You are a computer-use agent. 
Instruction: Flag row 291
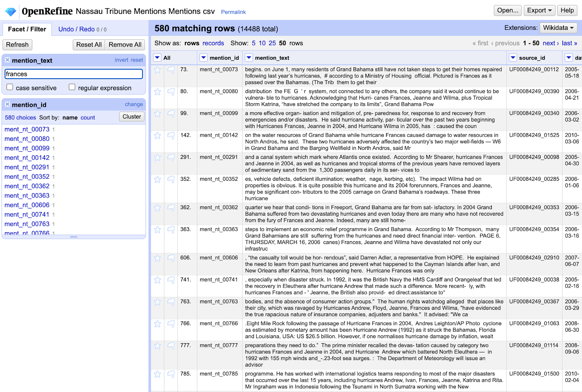coord(171,157)
